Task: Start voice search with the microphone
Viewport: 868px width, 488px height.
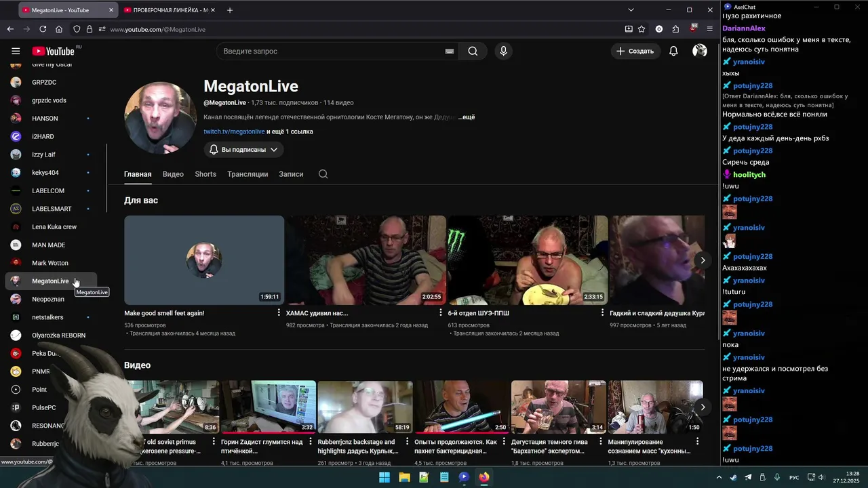Action: pos(503,51)
